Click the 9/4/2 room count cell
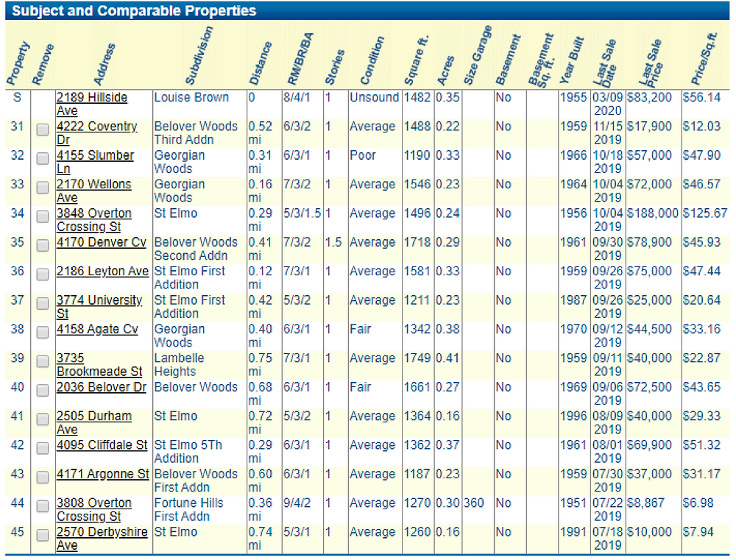 point(297,503)
